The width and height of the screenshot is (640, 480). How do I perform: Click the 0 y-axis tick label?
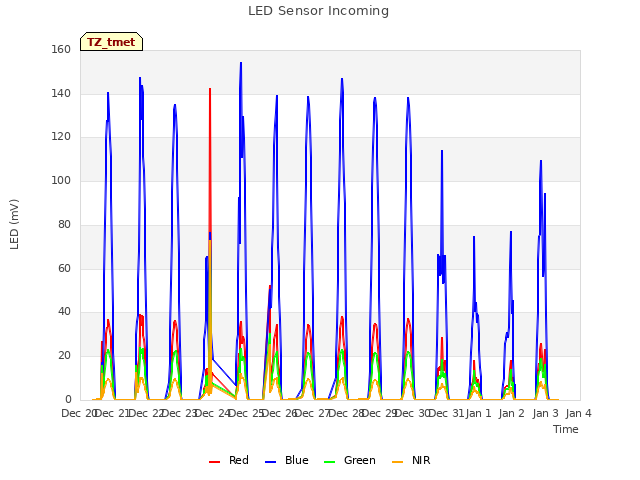pos(68,399)
